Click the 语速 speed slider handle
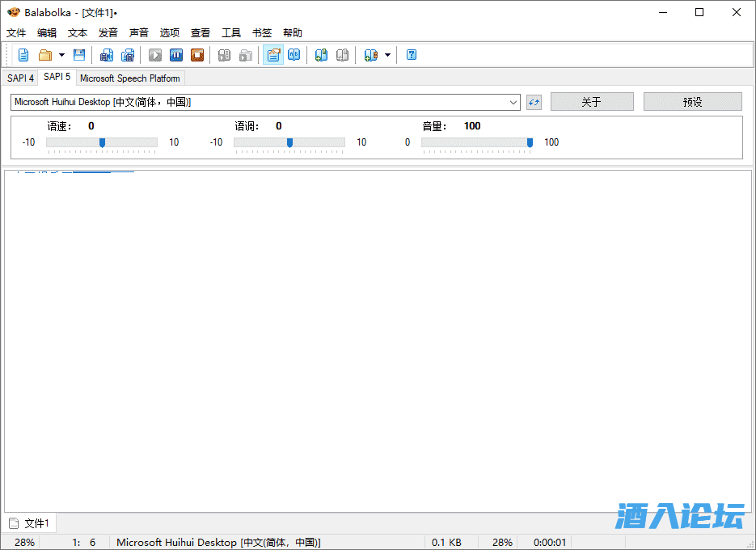The width and height of the screenshot is (756, 550). coord(102,142)
